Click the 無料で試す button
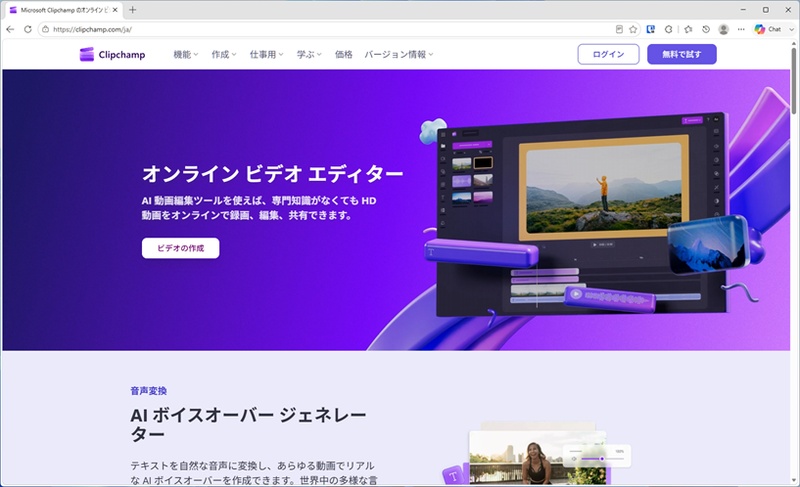This screenshot has width=800, height=487. pyautogui.click(x=682, y=54)
